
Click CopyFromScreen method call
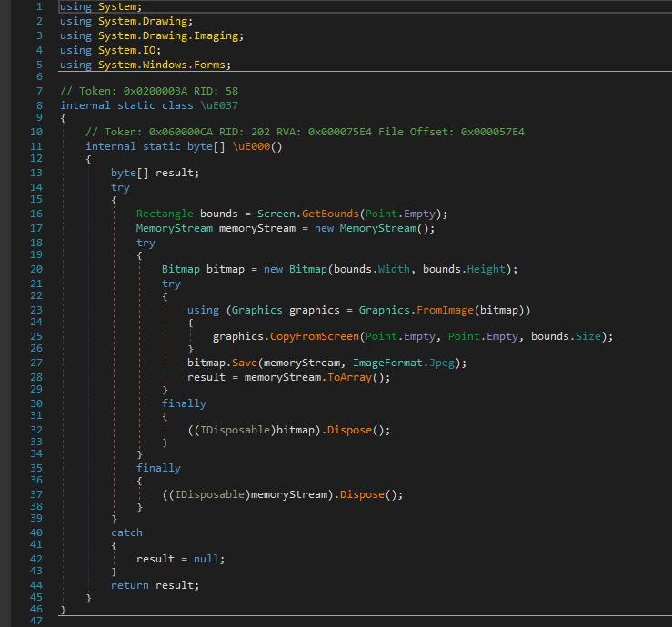click(x=314, y=336)
